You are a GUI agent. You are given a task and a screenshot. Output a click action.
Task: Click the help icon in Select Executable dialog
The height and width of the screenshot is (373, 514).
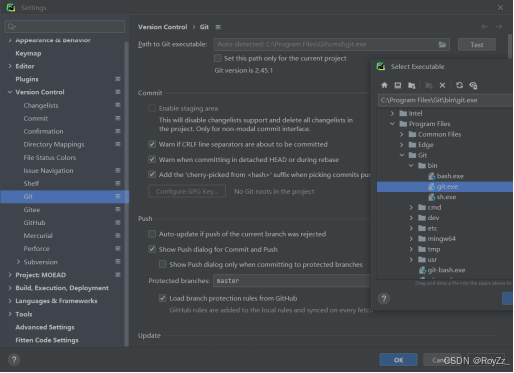click(x=384, y=298)
